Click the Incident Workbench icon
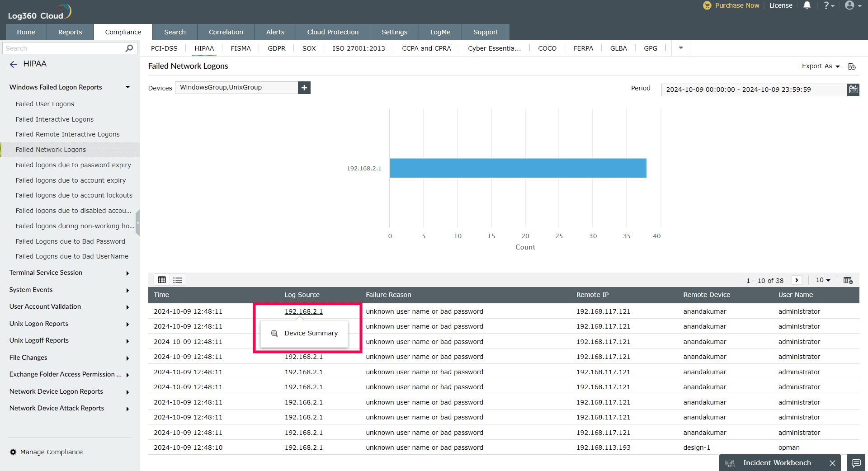868x471 pixels. (x=730, y=463)
